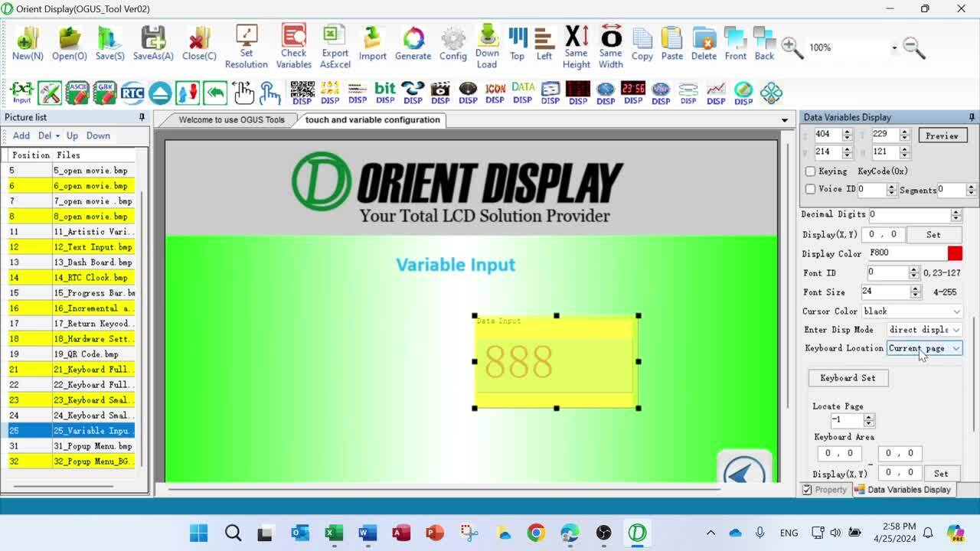Increment the Font Size stepper
This screenshot has height=551, width=980.
click(x=915, y=289)
